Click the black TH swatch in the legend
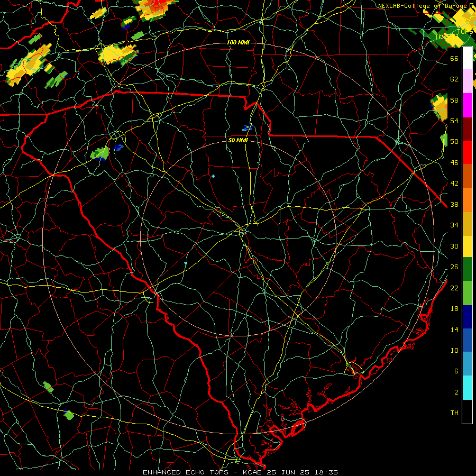The width and height of the screenshot is (476, 476). (467, 411)
